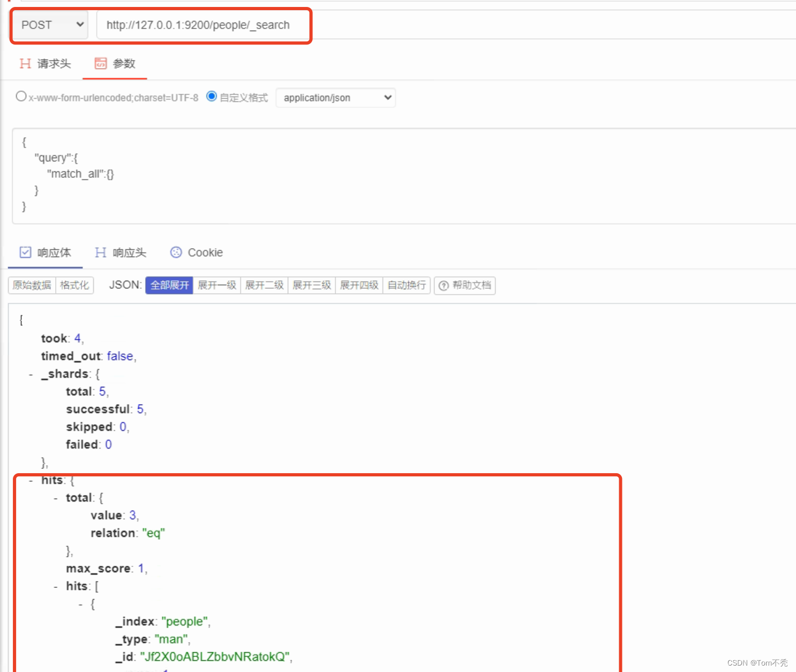The height and width of the screenshot is (672, 796).
Task: Open the Cookie tab
Action: [x=196, y=252]
